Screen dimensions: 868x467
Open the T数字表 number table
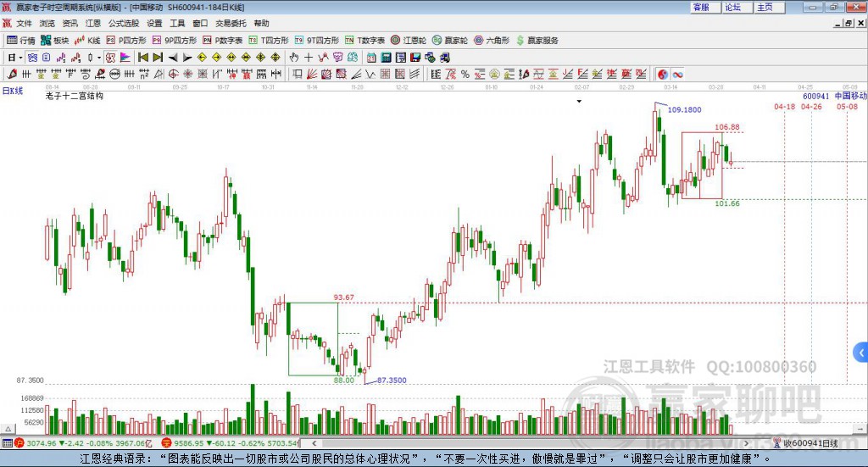click(364, 41)
